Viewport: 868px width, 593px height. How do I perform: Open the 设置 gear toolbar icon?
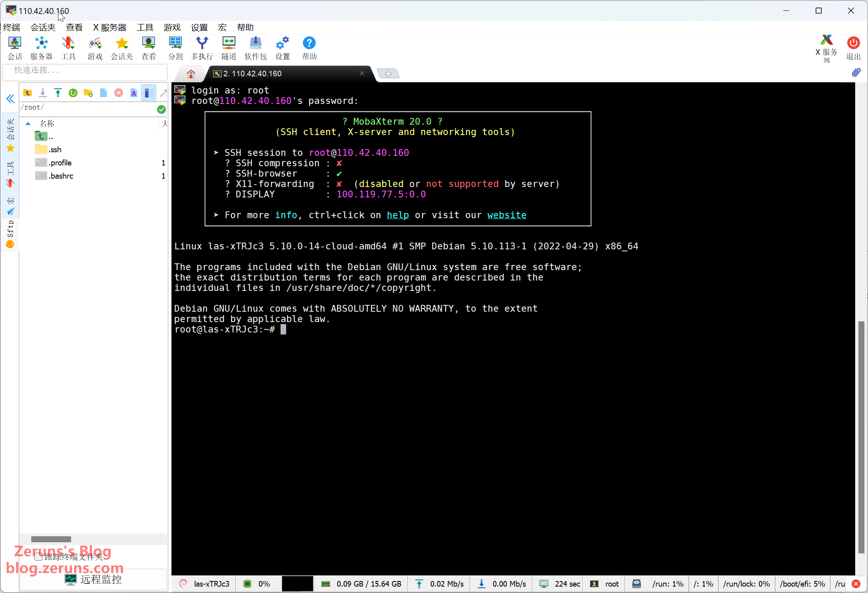(x=283, y=48)
